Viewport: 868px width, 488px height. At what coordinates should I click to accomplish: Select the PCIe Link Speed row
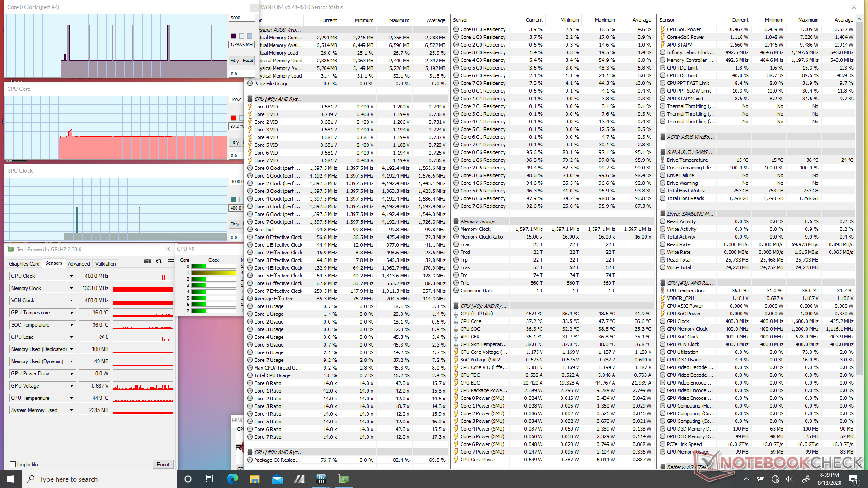point(757,444)
